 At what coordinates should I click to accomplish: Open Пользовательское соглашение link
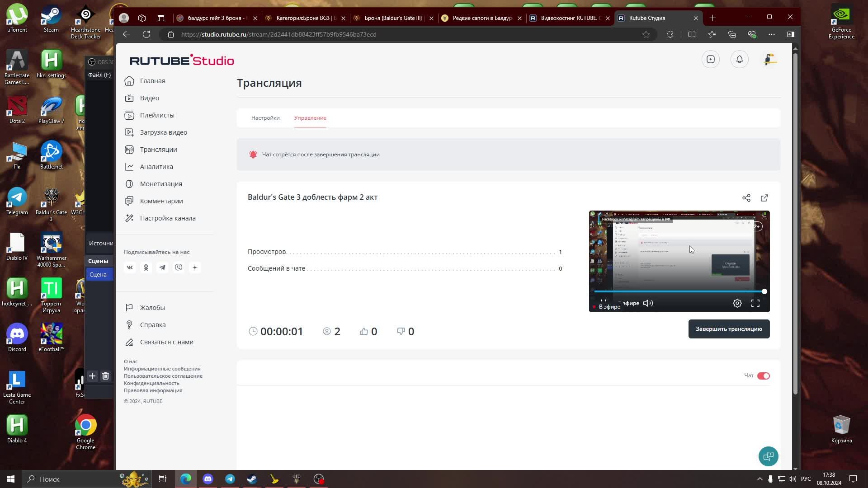163,376
